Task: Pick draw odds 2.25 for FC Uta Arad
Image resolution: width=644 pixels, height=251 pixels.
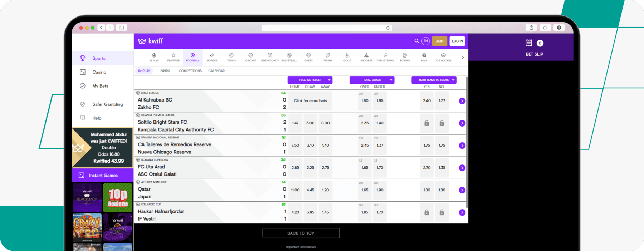Action: point(310,168)
